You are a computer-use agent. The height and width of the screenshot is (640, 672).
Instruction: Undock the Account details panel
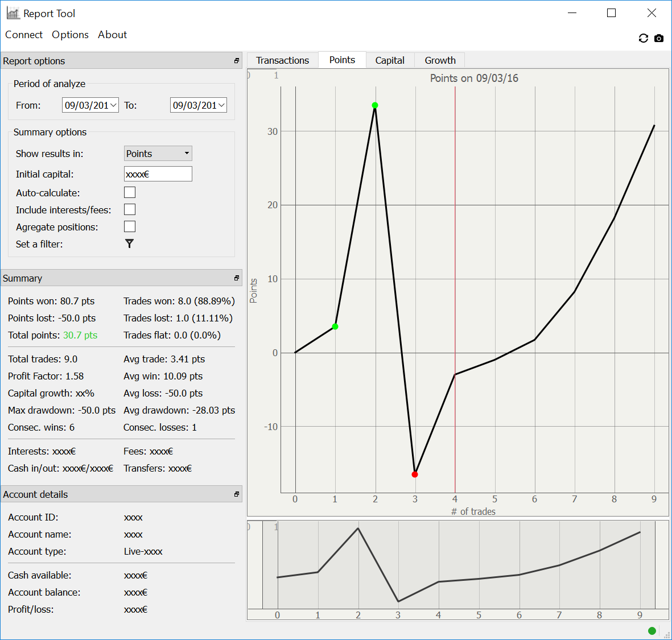(x=237, y=494)
